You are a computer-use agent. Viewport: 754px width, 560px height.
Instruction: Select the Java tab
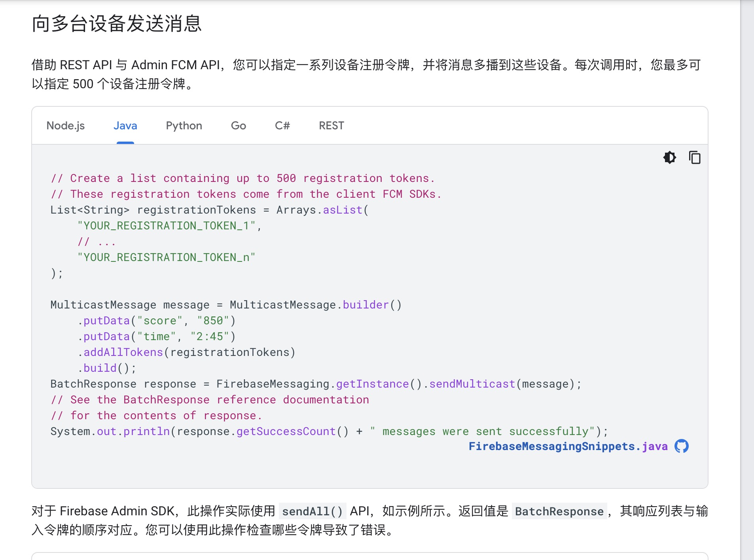[125, 126]
